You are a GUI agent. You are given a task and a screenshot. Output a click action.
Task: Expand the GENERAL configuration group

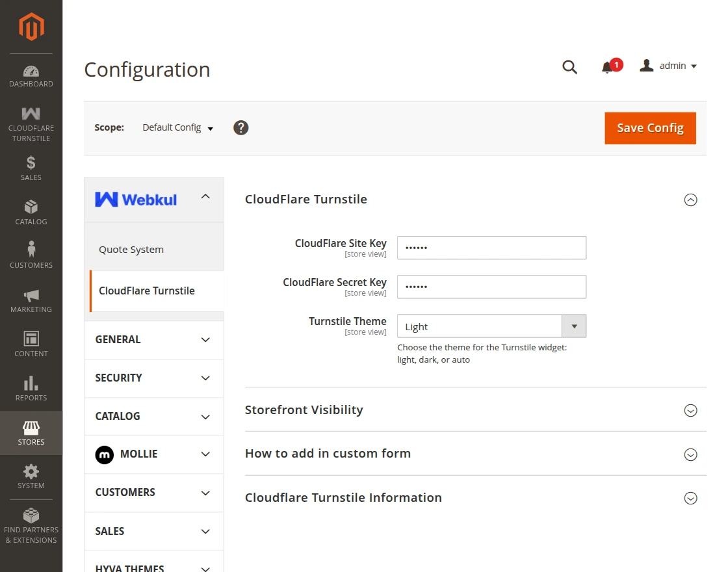pos(153,339)
